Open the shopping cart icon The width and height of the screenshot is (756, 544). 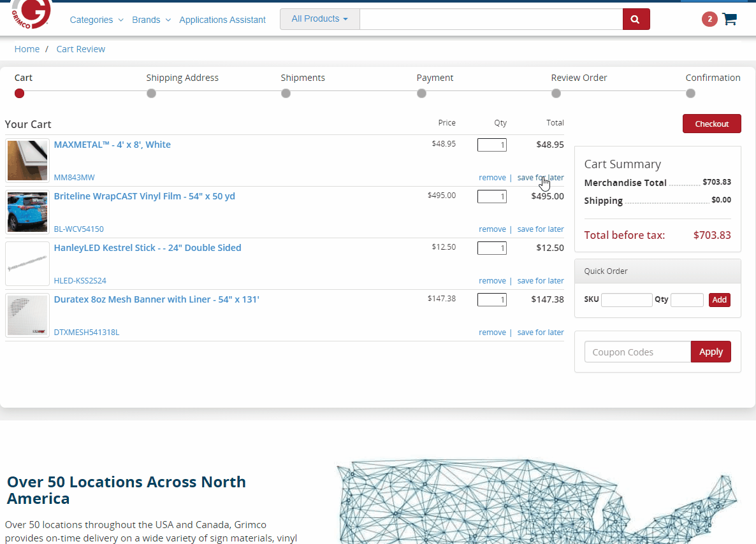pyautogui.click(x=729, y=19)
